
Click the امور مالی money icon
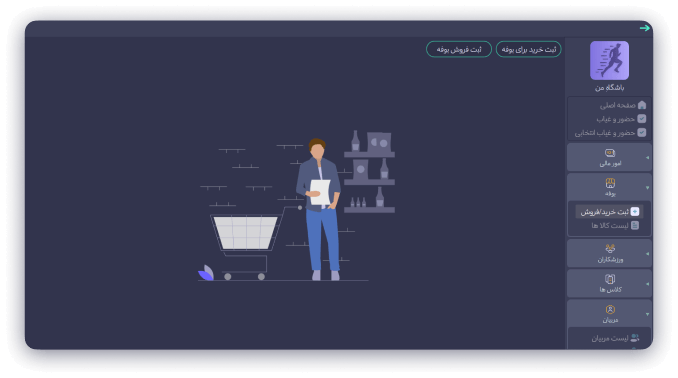click(x=610, y=153)
